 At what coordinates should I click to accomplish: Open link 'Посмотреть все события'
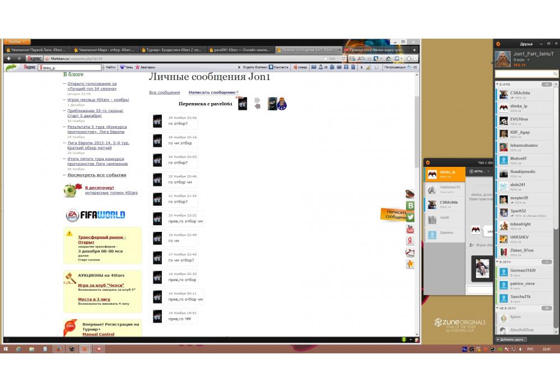click(x=97, y=175)
